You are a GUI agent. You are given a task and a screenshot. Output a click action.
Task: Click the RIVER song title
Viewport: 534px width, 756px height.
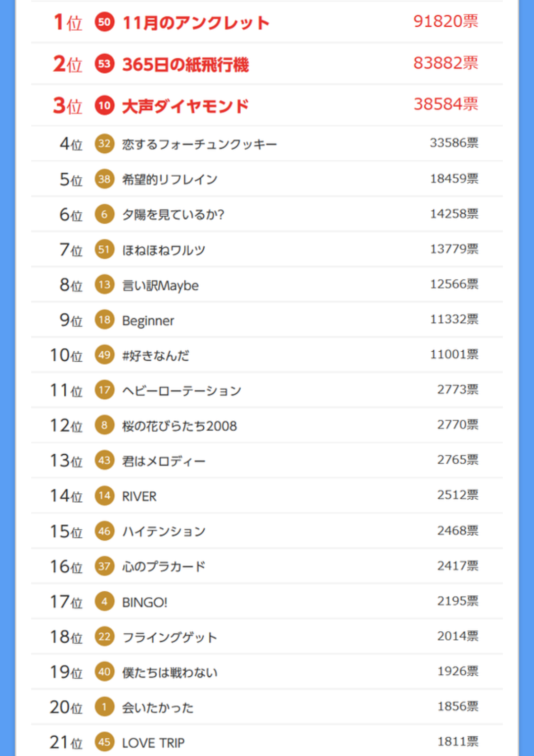click(x=139, y=496)
